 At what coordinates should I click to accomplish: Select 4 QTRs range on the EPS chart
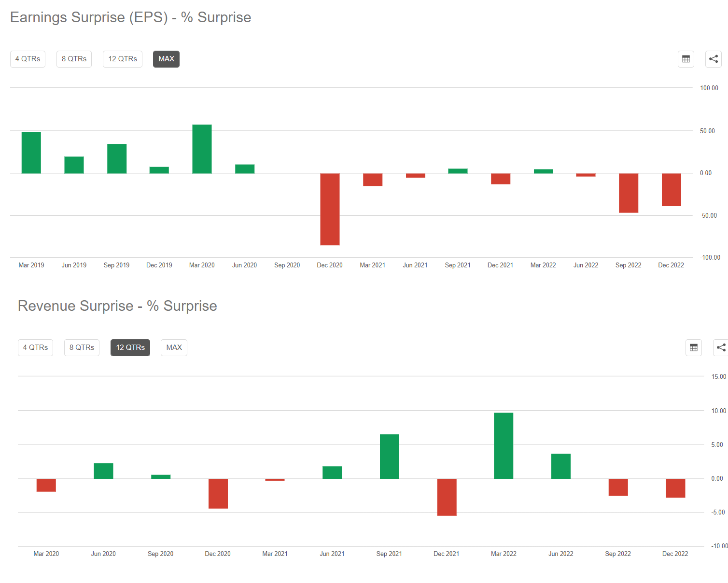tap(28, 59)
